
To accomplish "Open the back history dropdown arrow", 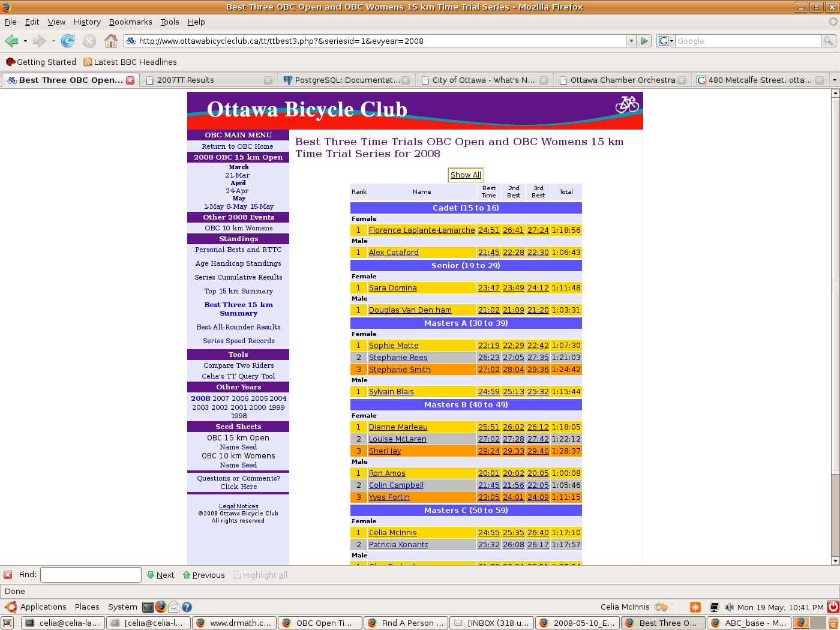I will point(25,41).
